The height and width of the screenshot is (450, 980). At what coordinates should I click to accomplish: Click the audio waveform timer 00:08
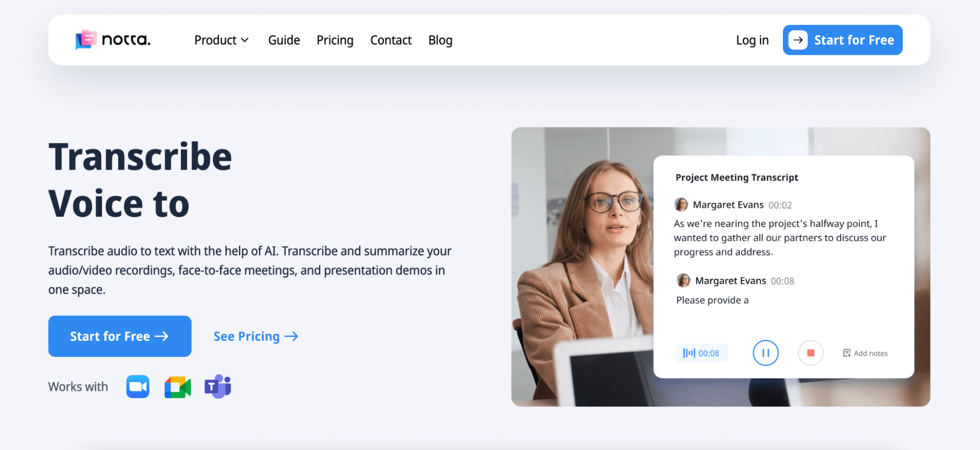tap(702, 353)
